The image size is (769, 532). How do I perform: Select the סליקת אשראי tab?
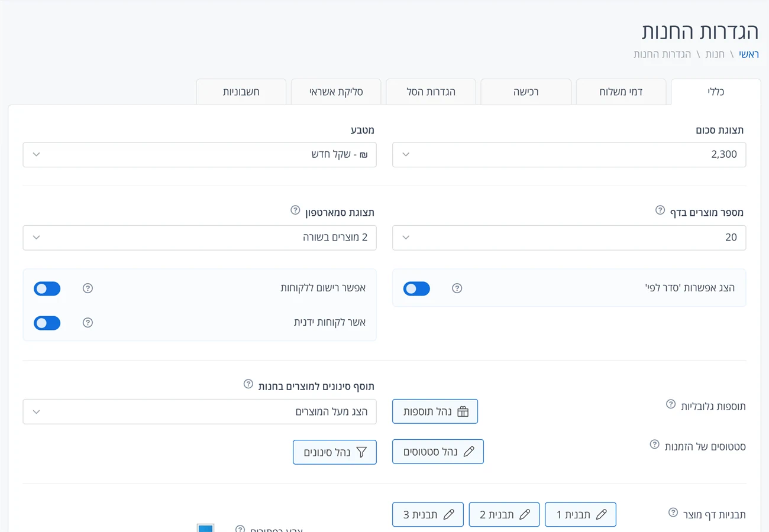coord(336,92)
